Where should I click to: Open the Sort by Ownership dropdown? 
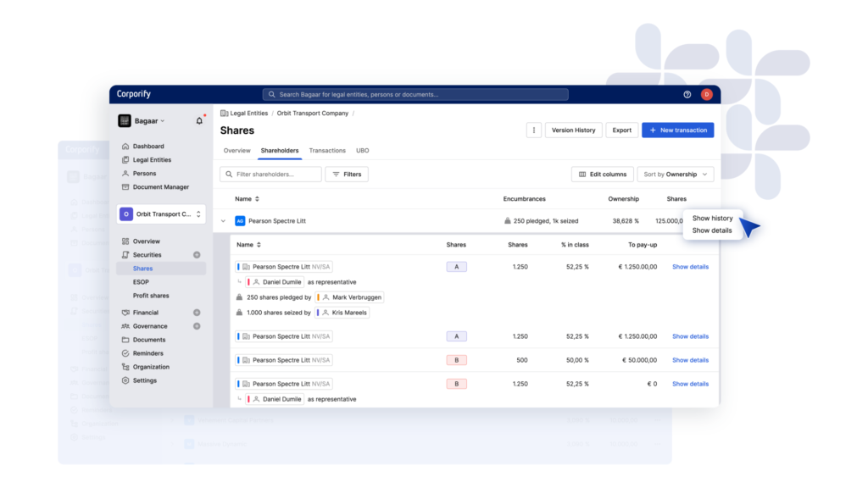point(676,175)
